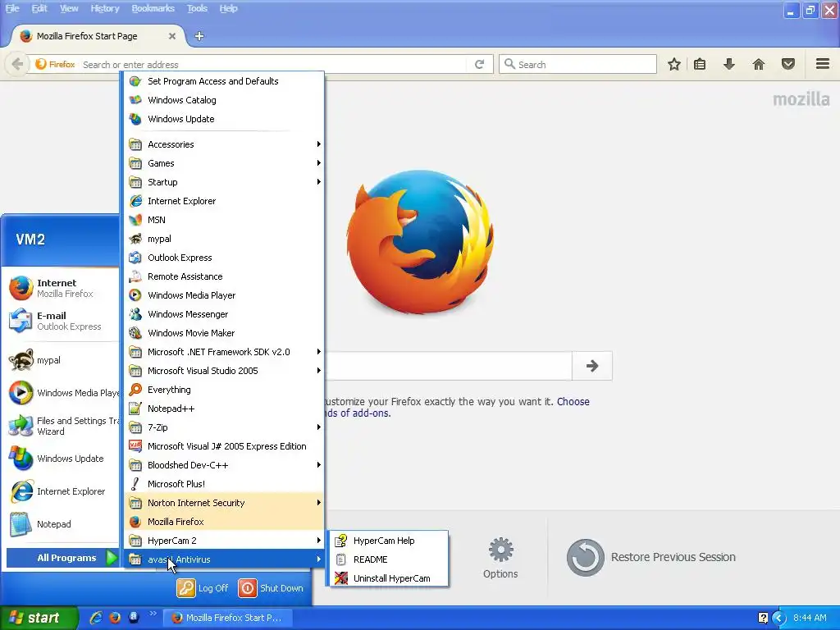This screenshot has height=630, width=840.
Task: Click the Log Off button
Action: 203,587
